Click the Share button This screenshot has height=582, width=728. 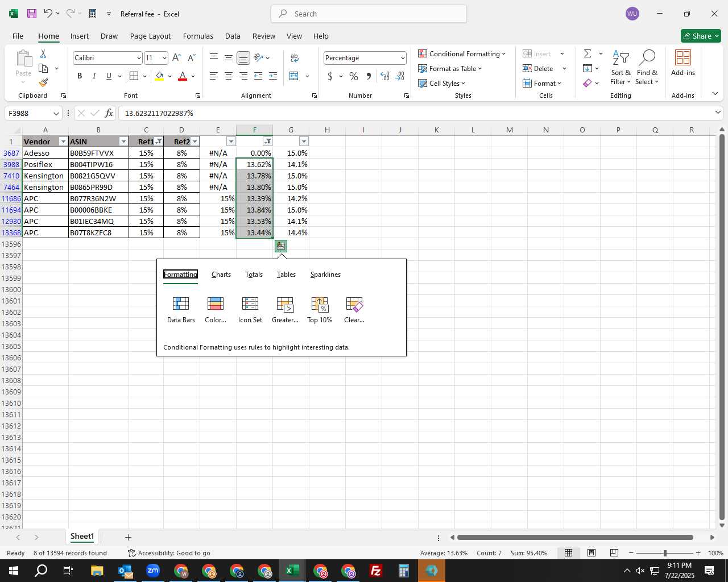pos(701,36)
